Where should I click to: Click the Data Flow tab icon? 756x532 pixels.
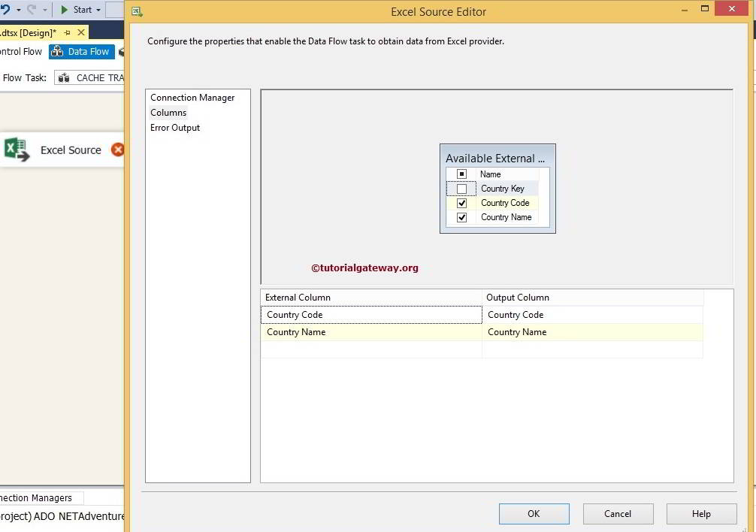tap(57, 52)
